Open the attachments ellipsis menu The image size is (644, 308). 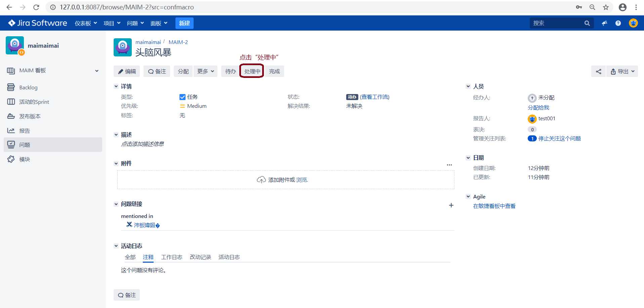[449, 165]
